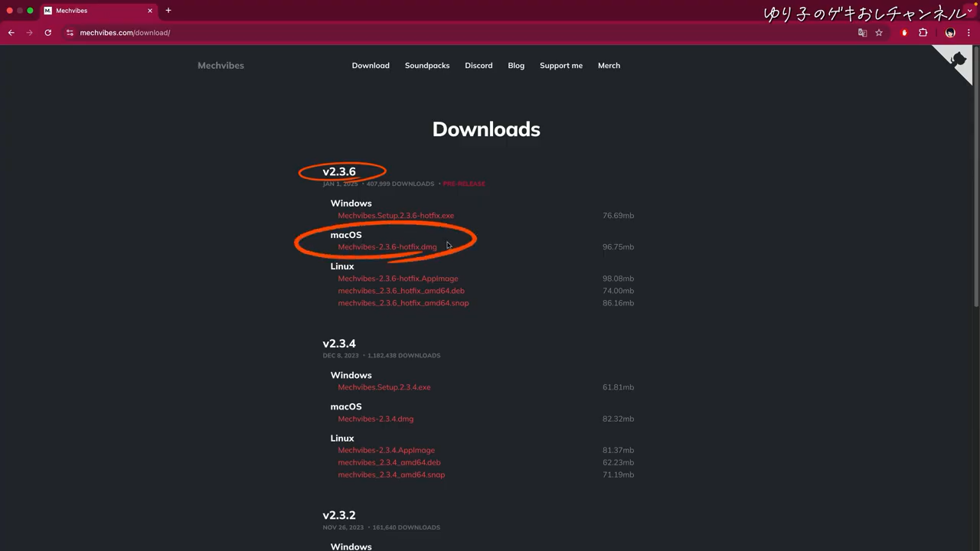The width and height of the screenshot is (980, 551).
Task: Open the Extensions puzzle piece menu
Action: click(x=923, y=33)
